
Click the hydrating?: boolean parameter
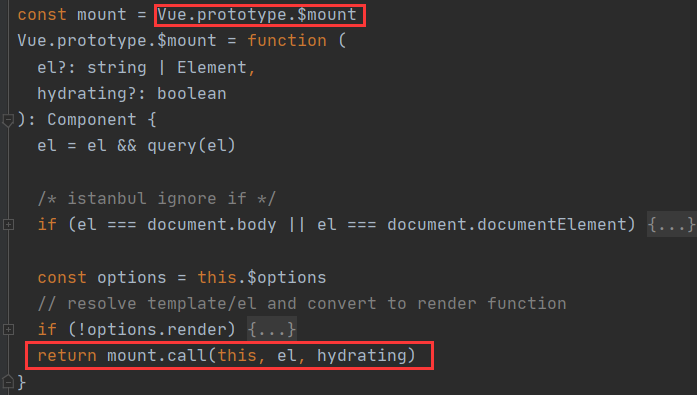pyautogui.click(x=132, y=94)
